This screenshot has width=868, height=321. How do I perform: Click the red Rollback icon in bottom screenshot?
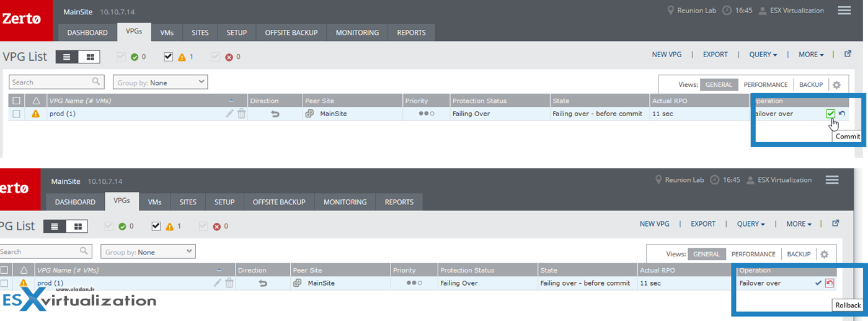point(830,283)
